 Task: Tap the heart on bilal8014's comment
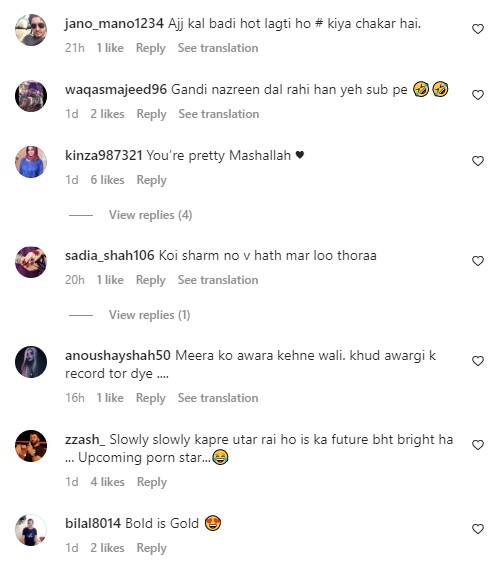478,530
